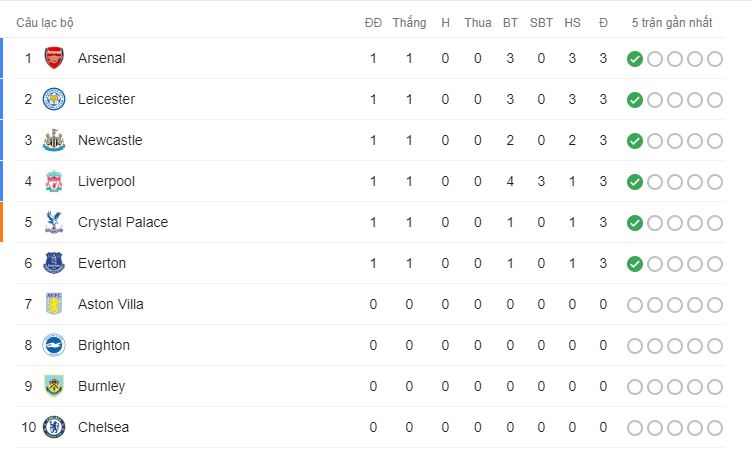Click the Arsenal club crest
This screenshot has height=452, width=752.
(54, 58)
